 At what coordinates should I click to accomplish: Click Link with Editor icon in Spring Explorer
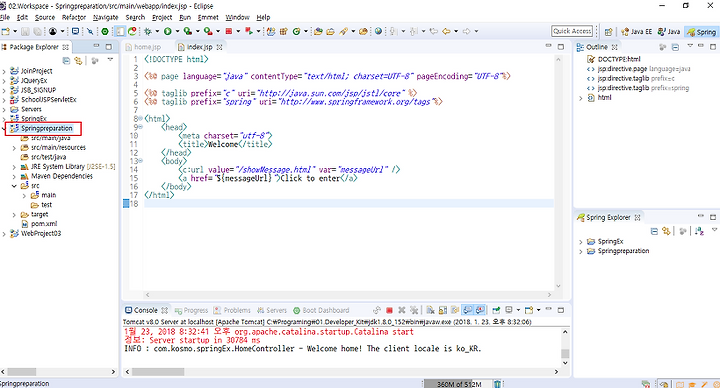pyautogui.click(x=666, y=231)
